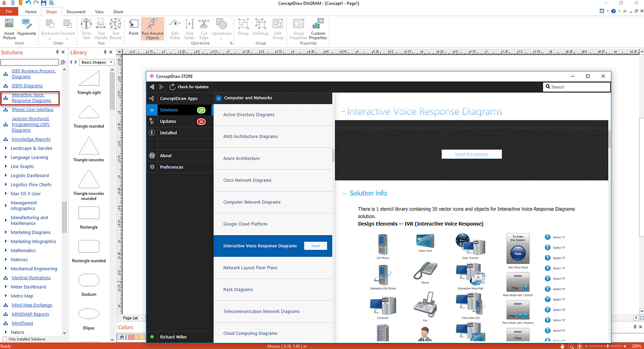The width and height of the screenshot is (644, 349).
Task: Switch to the Home ribbon tab
Action: (x=31, y=12)
